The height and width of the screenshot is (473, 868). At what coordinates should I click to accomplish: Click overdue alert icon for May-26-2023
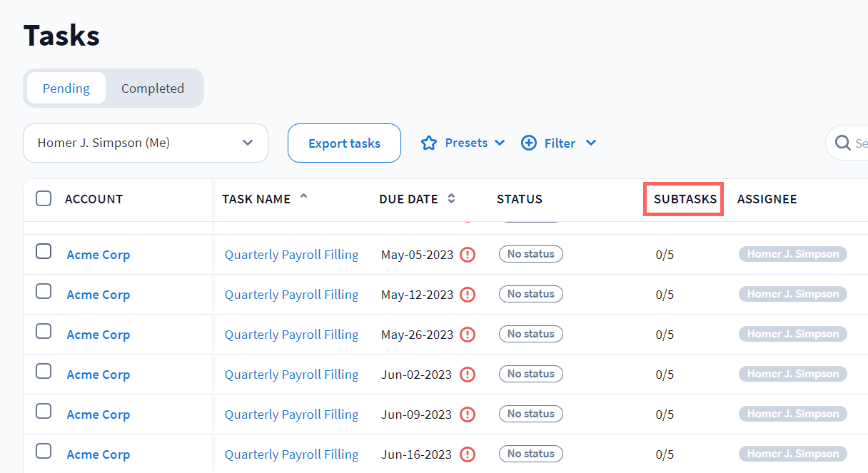(x=468, y=335)
